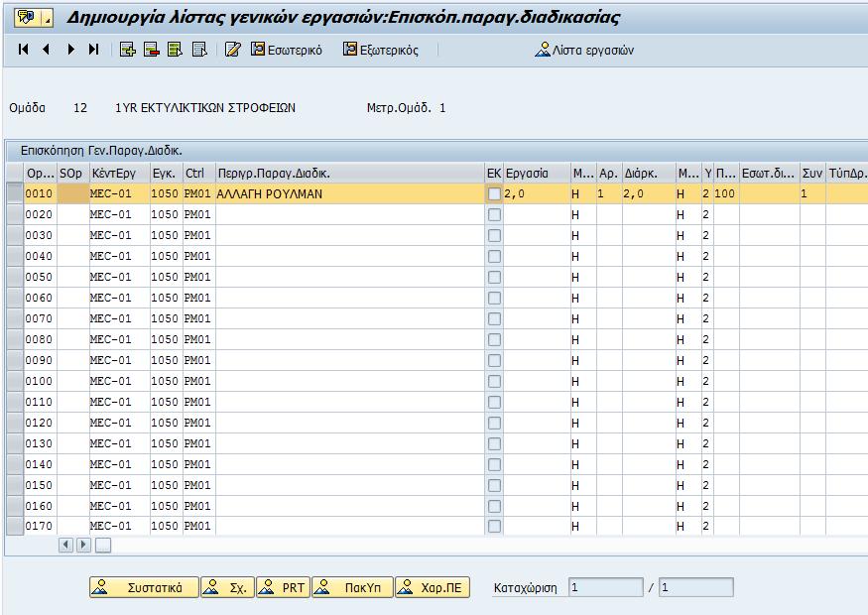
Task: Click the insert row toolbar icon
Action: pyautogui.click(x=127, y=50)
